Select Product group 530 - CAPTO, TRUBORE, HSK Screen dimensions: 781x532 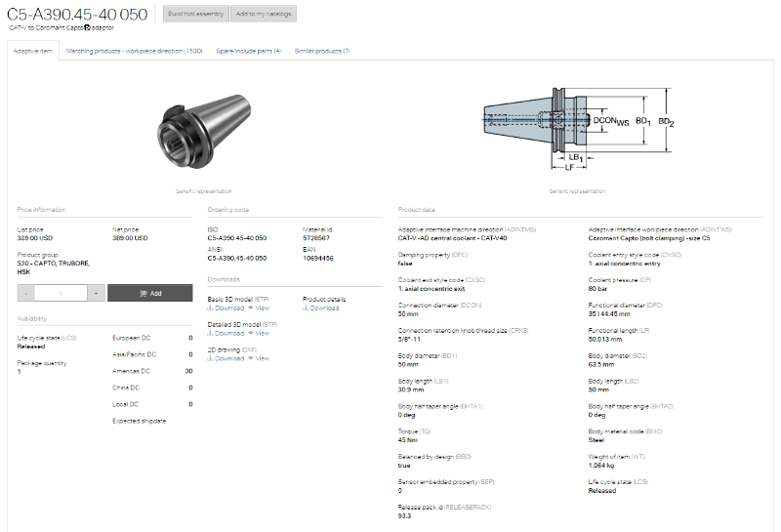click(x=54, y=267)
